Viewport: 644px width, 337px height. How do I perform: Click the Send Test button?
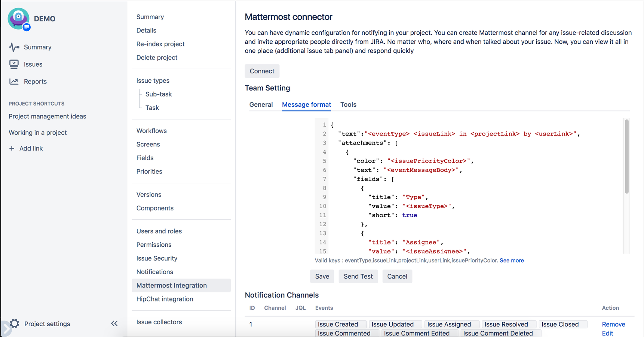[x=358, y=276]
